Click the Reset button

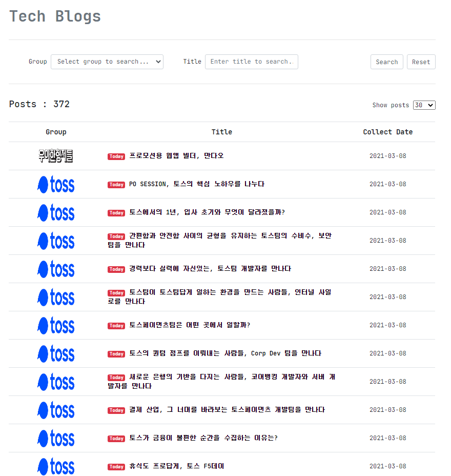point(421,62)
